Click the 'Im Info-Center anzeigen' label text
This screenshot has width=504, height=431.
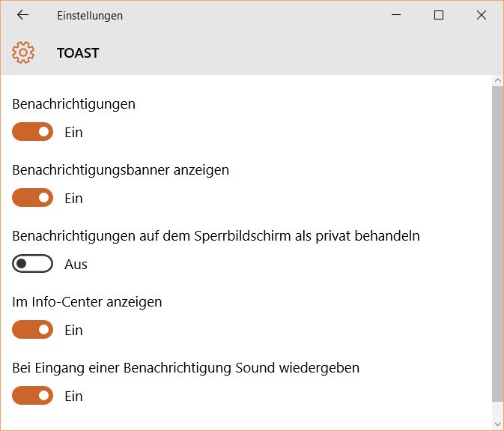[x=87, y=302]
